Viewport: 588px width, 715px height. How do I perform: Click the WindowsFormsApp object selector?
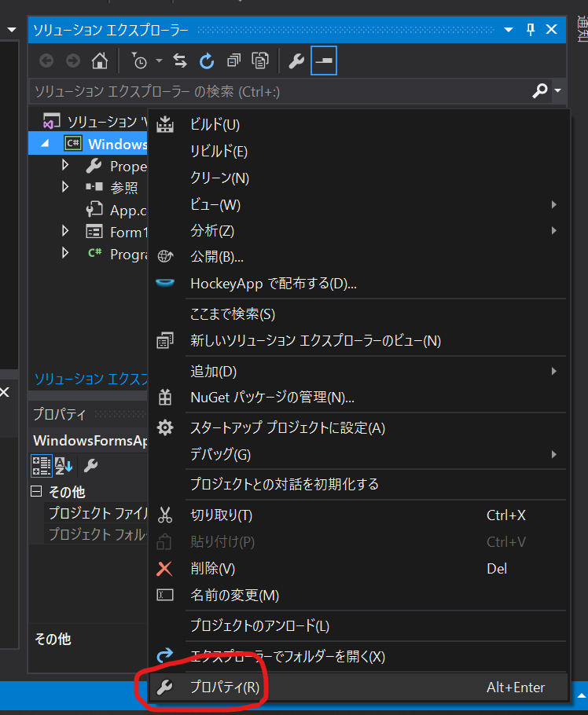(90, 441)
